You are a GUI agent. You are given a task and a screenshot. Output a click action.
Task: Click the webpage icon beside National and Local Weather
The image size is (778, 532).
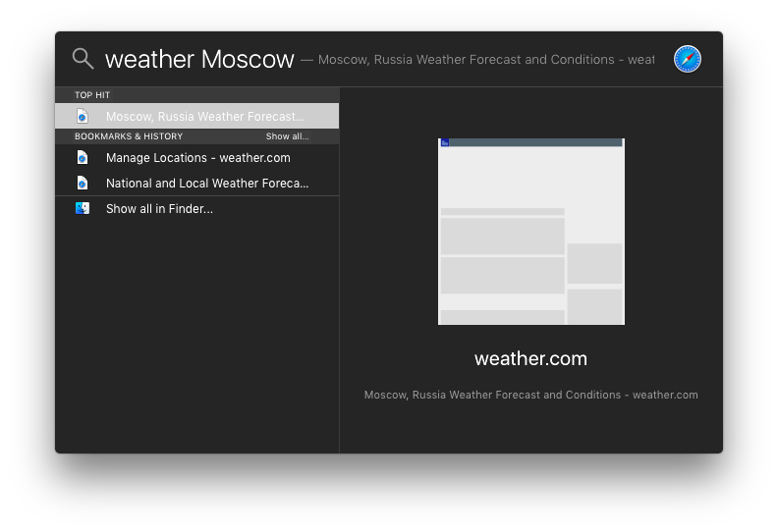[83, 183]
